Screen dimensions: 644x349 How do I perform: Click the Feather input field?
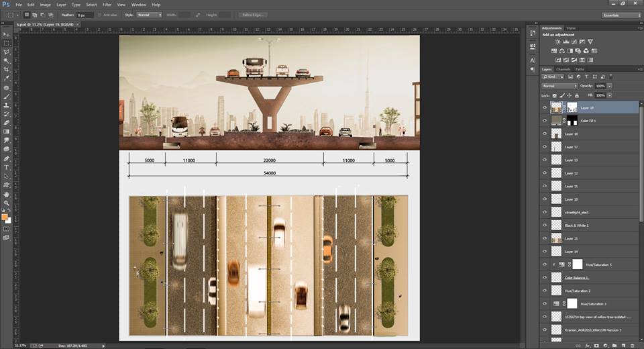[84, 14]
